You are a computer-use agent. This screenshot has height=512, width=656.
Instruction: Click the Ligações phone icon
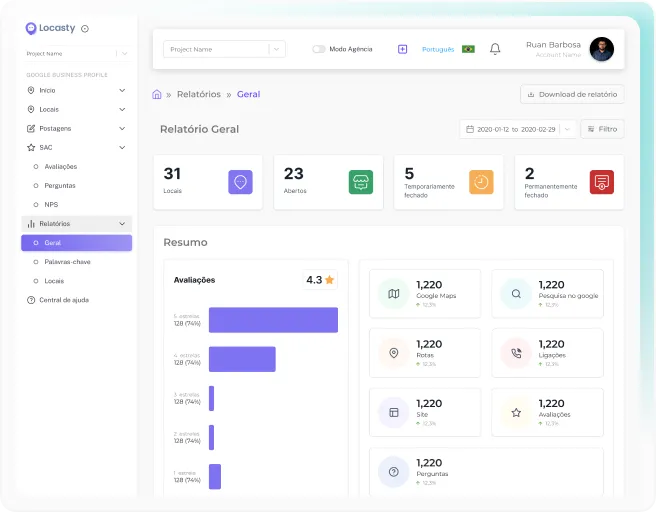click(516, 353)
